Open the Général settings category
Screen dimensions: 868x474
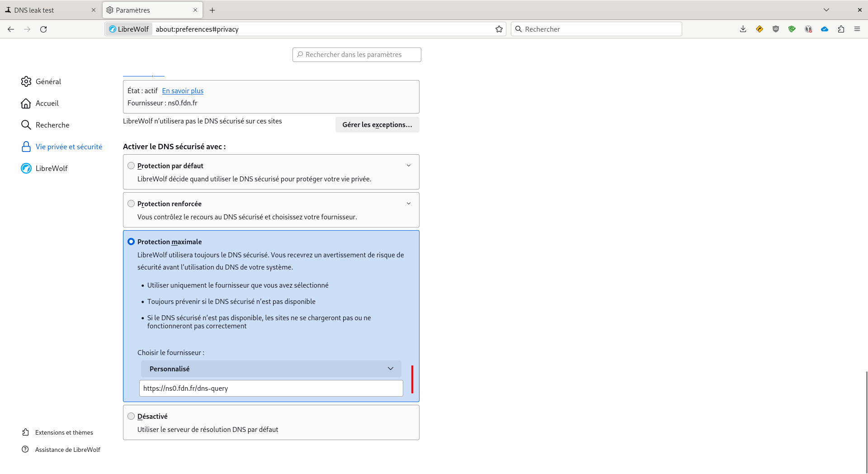tap(48, 81)
